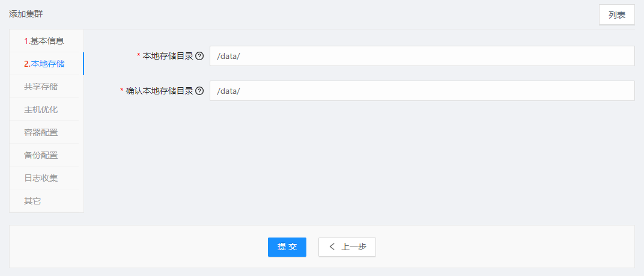The image size is (644, 276).
Task: Switch to 1.基本信息 step tab
Action: 44,41
